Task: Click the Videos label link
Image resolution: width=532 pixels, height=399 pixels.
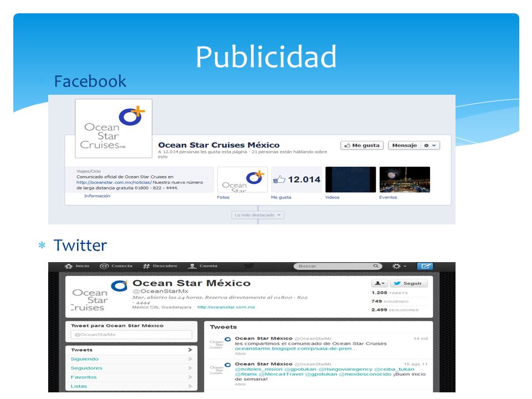Action: coord(332,197)
